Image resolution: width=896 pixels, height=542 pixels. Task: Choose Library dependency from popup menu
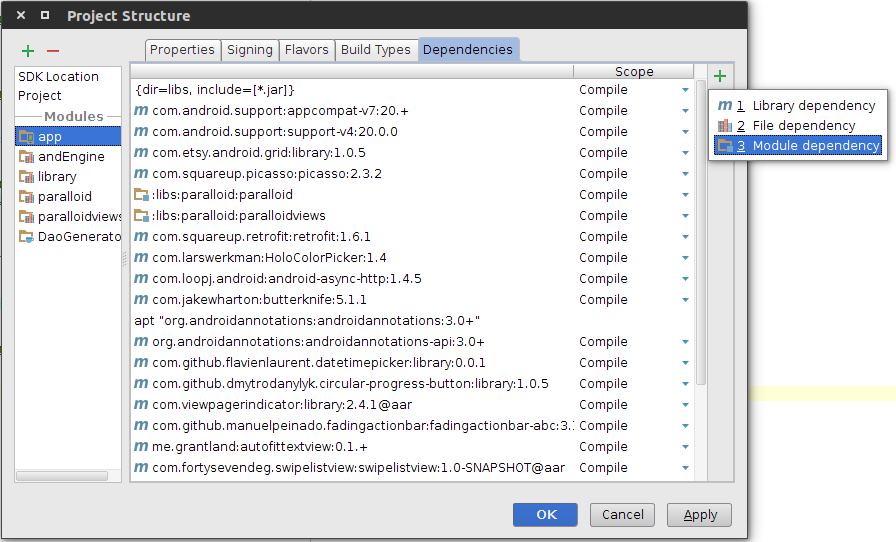click(797, 106)
